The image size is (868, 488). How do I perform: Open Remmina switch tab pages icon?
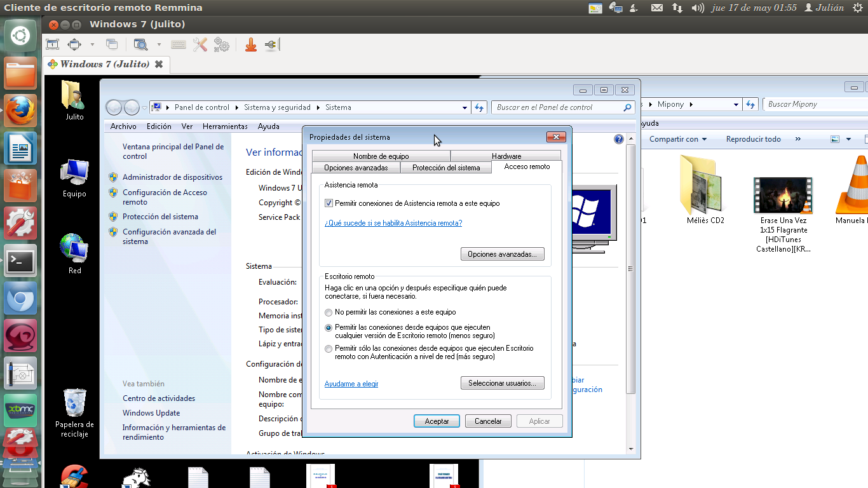point(112,44)
